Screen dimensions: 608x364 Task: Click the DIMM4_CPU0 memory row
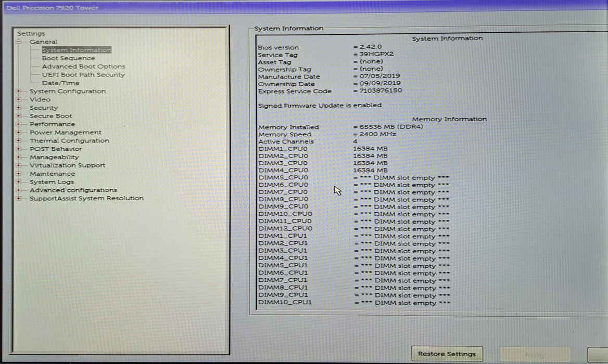[x=323, y=171]
